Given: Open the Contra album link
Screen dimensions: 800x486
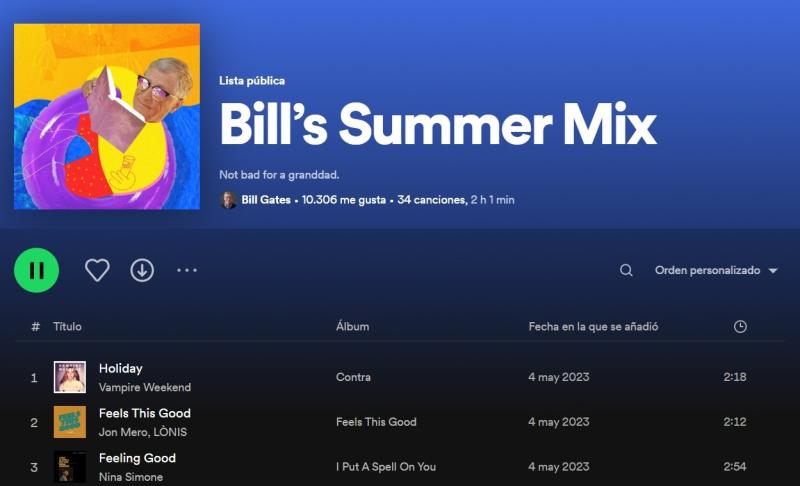Looking at the screenshot, I should (x=353, y=377).
